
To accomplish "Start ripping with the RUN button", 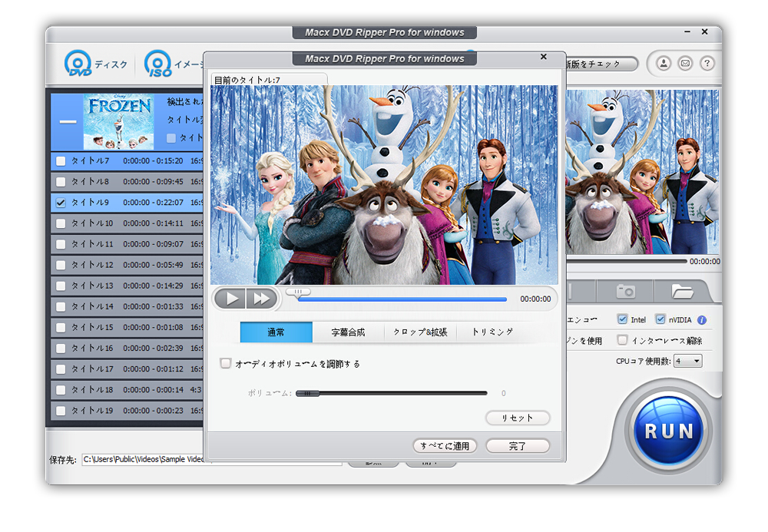I will click(x=669, y=431).
